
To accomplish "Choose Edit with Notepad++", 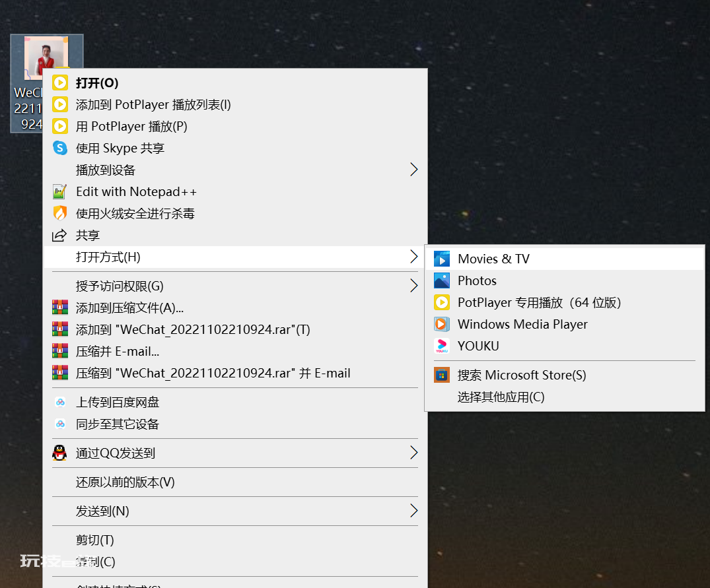I will [x=235, y=192].
